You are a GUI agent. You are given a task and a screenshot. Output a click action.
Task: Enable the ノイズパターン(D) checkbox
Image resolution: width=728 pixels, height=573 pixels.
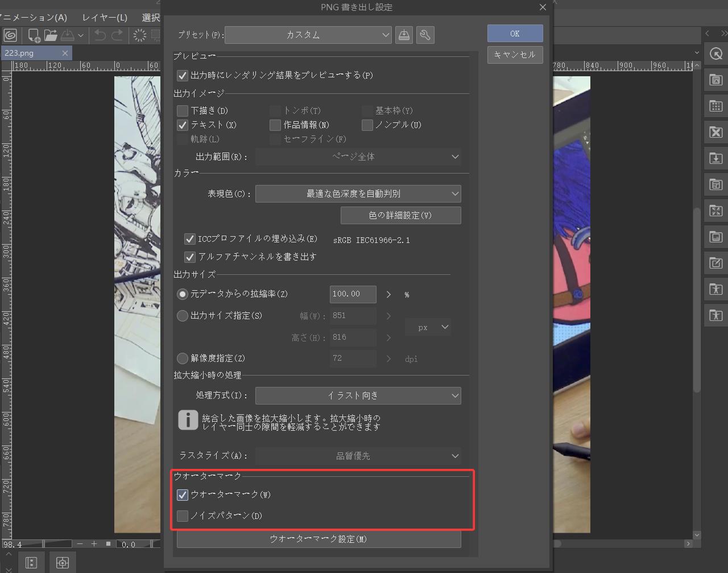[x=183, y=516]
